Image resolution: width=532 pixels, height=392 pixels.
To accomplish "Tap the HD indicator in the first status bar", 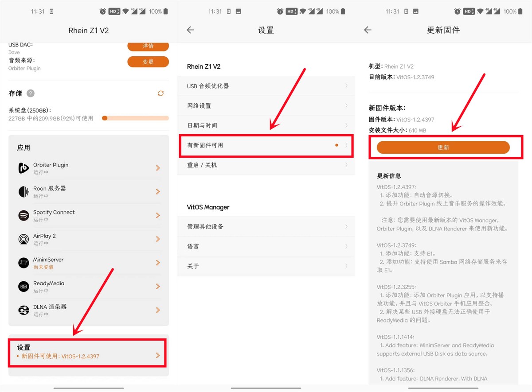I will (x=114, y=12).
